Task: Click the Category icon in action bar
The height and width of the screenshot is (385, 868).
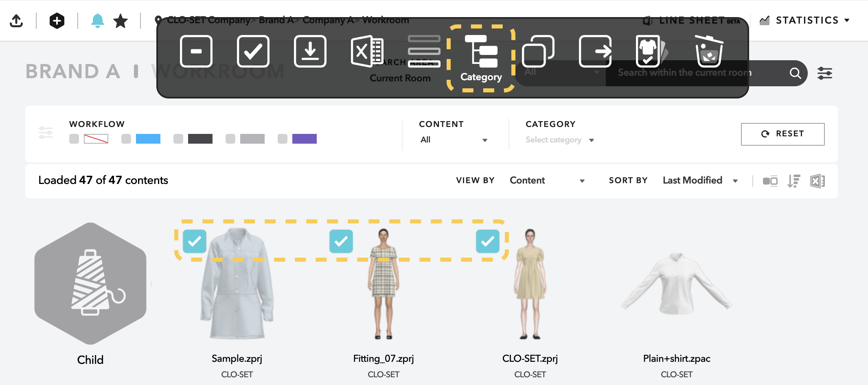Action: [x=481, y=59]
